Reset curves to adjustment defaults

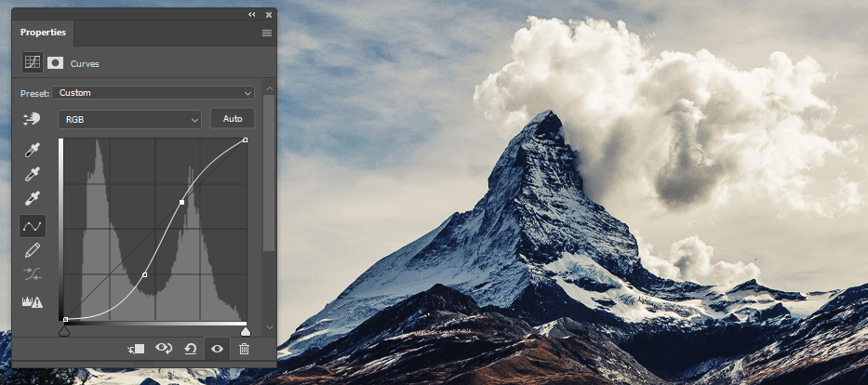click(191, 349)
